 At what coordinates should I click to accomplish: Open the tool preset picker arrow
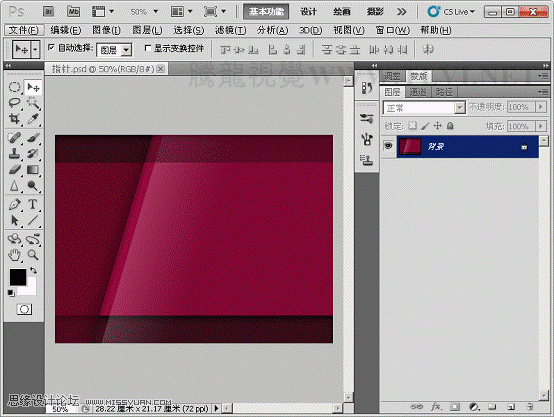coord(35,49)
